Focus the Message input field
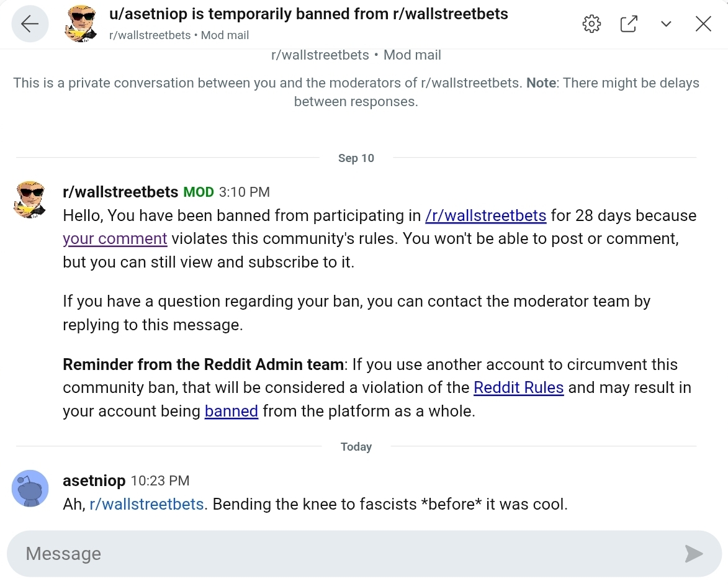Screen dimensions: 728x586 [348, 554]
